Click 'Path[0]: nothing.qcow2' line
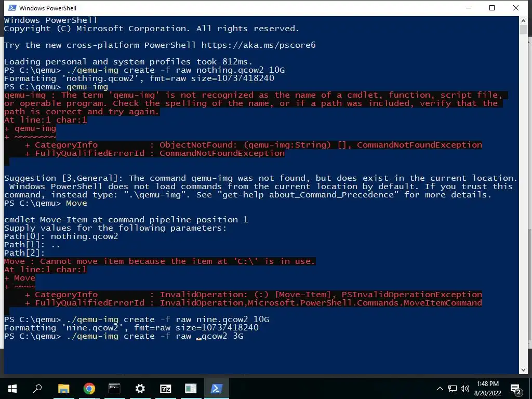532x399 pixels. pyautogui.click(x=61, y=236)
